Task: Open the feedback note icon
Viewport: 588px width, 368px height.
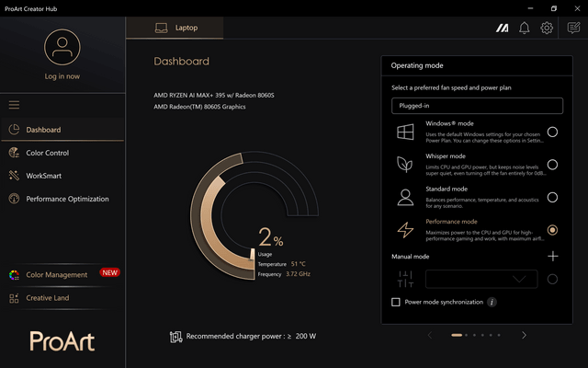Action: point(573,28)
